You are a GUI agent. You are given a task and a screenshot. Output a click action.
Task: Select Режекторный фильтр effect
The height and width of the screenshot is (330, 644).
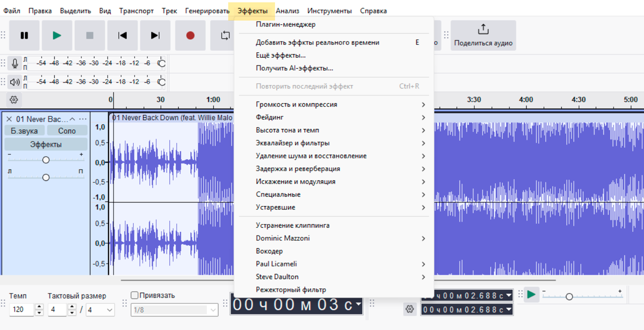334,290
